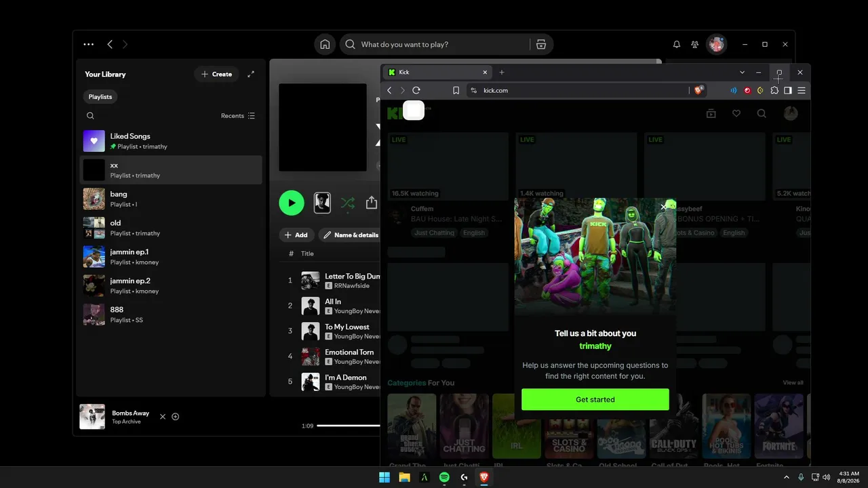The image size is (868, 488).
Task: Add Bombs Away to Liked Songs
Action: [x=176, y=416]
